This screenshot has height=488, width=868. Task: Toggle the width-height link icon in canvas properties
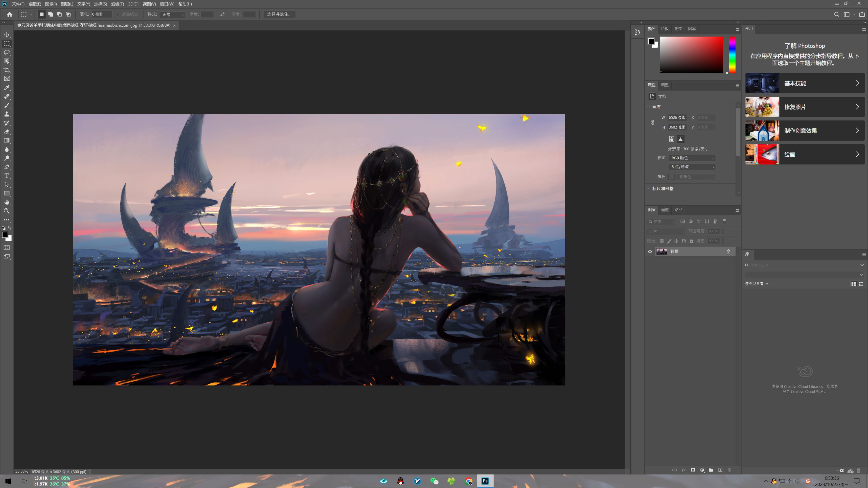click(653, 123)
